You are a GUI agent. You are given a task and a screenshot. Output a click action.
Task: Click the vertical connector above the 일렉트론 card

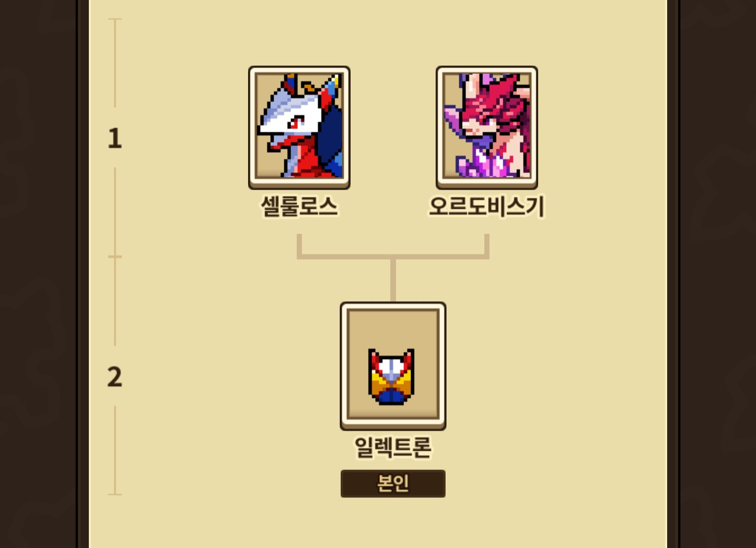coord(393,280)
